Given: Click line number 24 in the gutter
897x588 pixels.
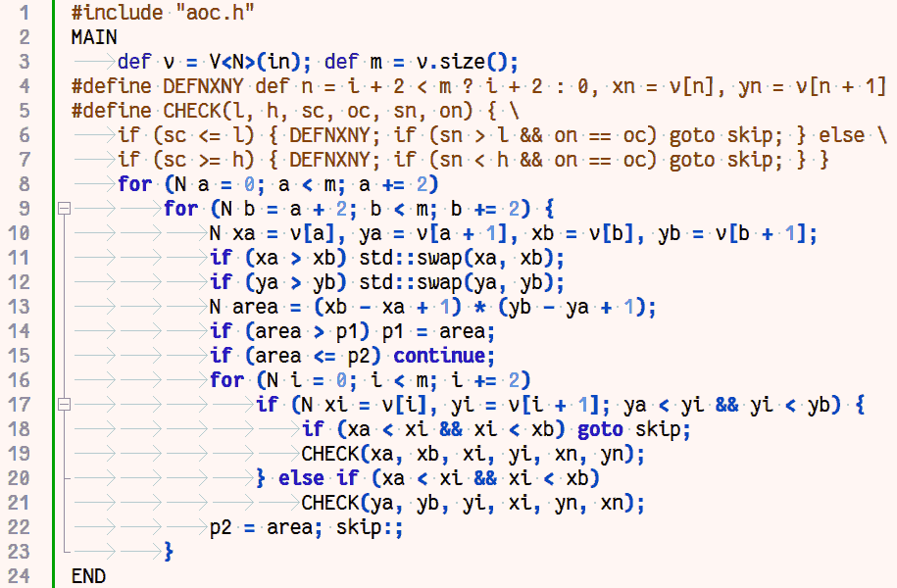Looking at the screenshot, I should coord(19,576).
